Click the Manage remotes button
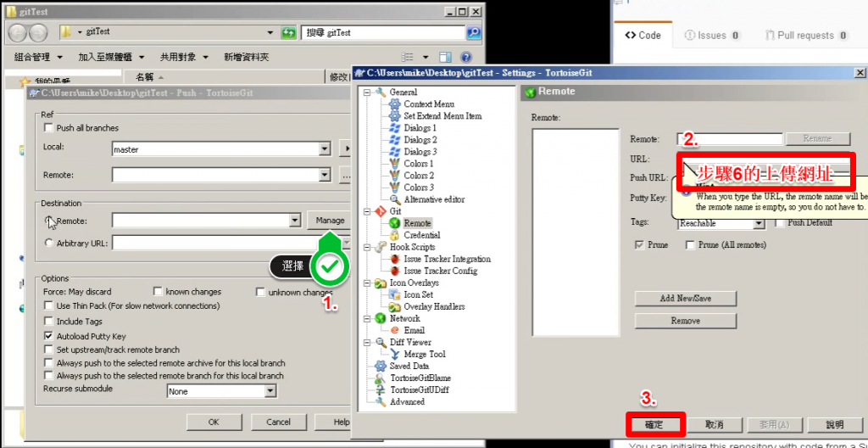Viewport: 868px width, 448px height. (330, 221)
